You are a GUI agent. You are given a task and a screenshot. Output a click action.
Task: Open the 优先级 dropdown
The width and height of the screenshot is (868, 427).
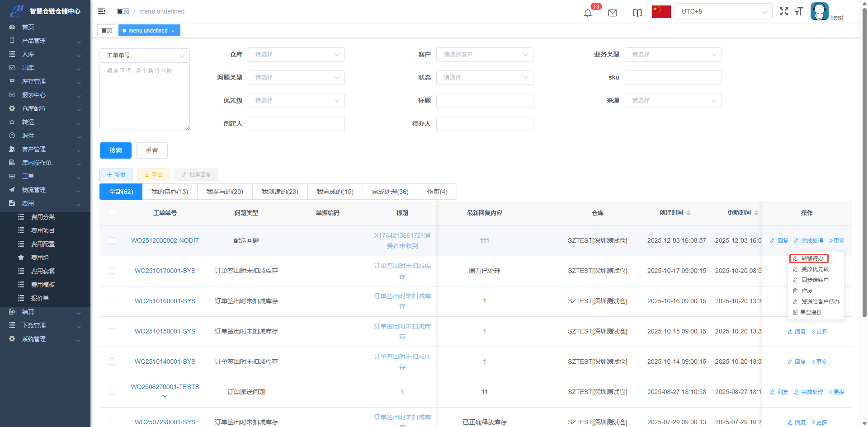point(296,101)
